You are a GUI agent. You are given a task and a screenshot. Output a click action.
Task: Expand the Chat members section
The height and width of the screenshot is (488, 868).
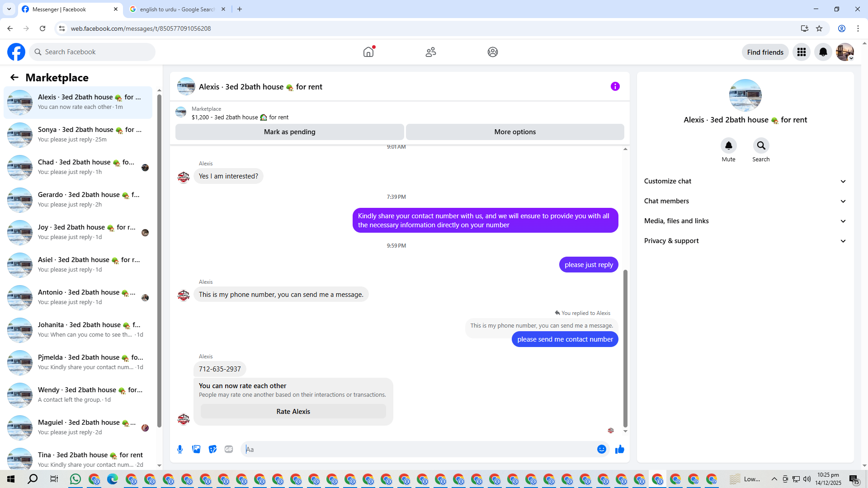click(x=745, y=201)
